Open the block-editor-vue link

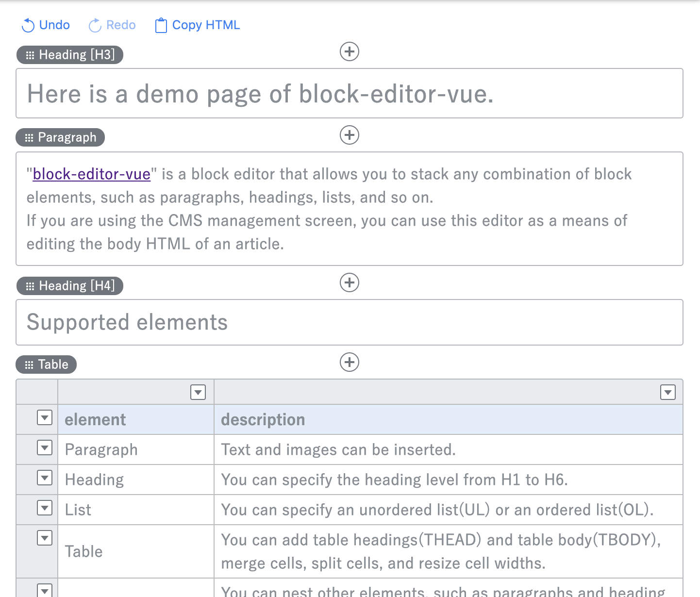tap(92, 174)
